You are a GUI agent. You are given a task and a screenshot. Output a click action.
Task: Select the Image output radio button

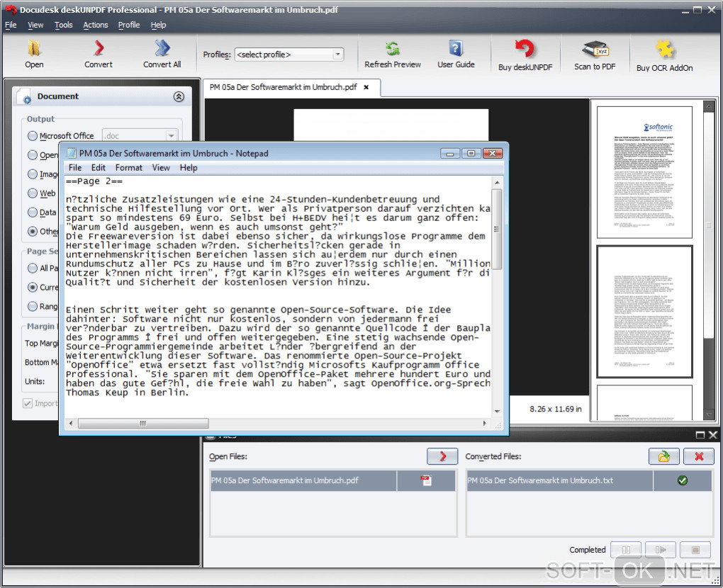click(x=33, y=174)
